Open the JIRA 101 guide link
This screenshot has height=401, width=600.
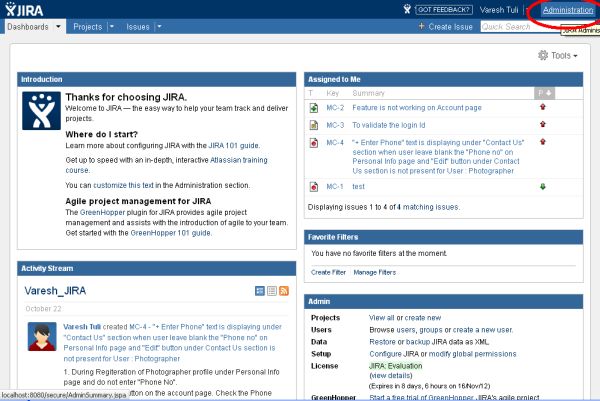[233, 146]
